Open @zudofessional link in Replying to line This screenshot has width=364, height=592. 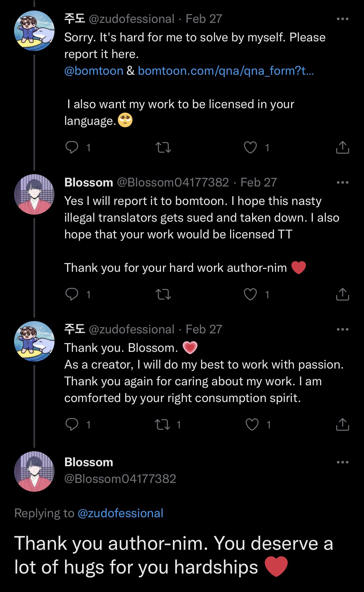point(120,513)
